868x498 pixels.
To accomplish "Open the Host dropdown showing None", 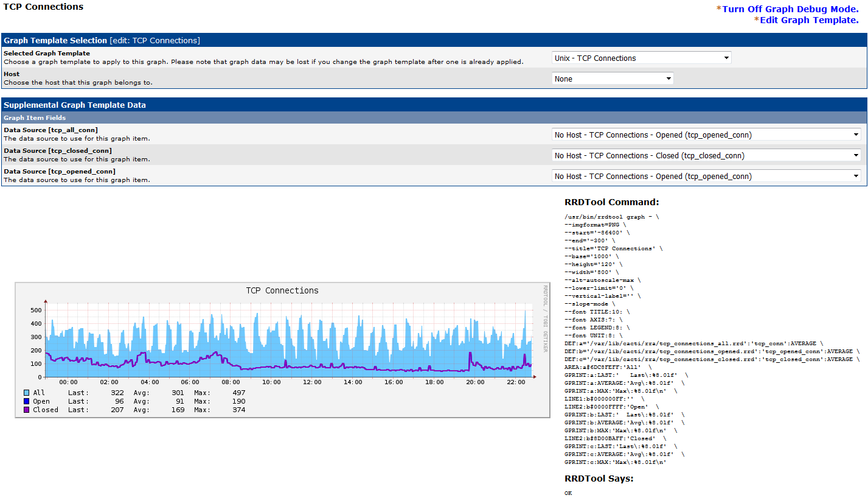I will pos(613,79).
